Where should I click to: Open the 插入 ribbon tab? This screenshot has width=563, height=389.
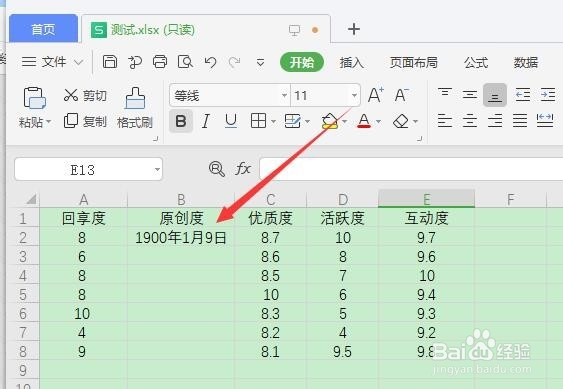point(352,62)
